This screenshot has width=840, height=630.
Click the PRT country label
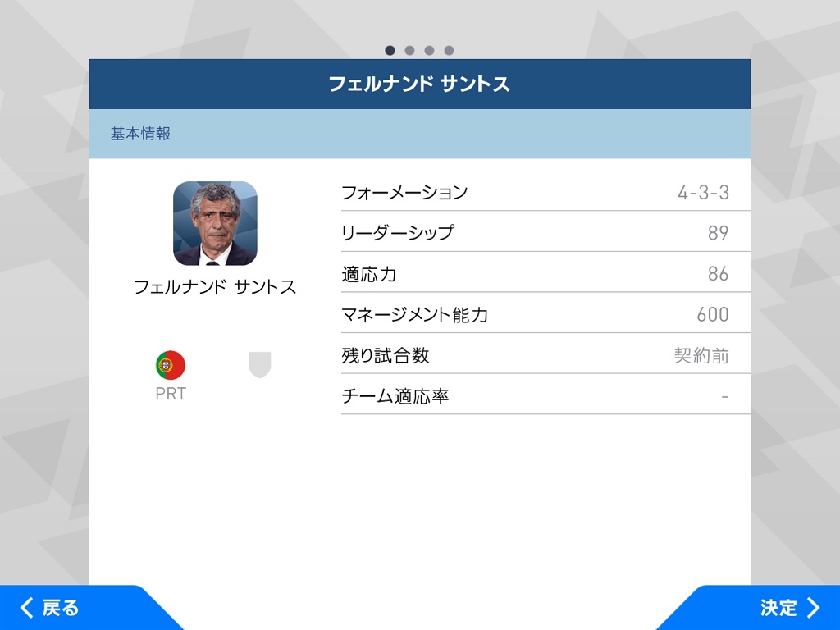pyautogui.click(x=171, y=394)
